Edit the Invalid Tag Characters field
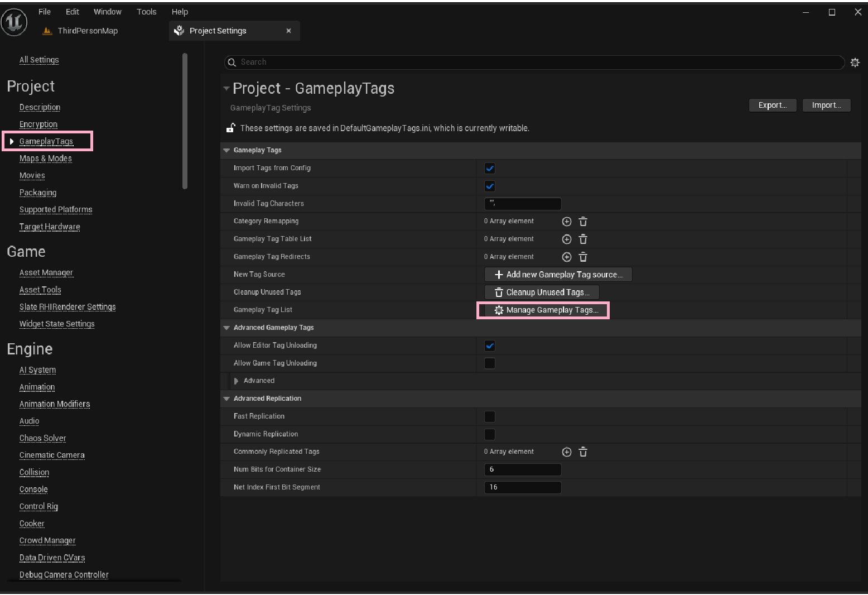Viewport: 868px width, 595px height. pos(523,204)
